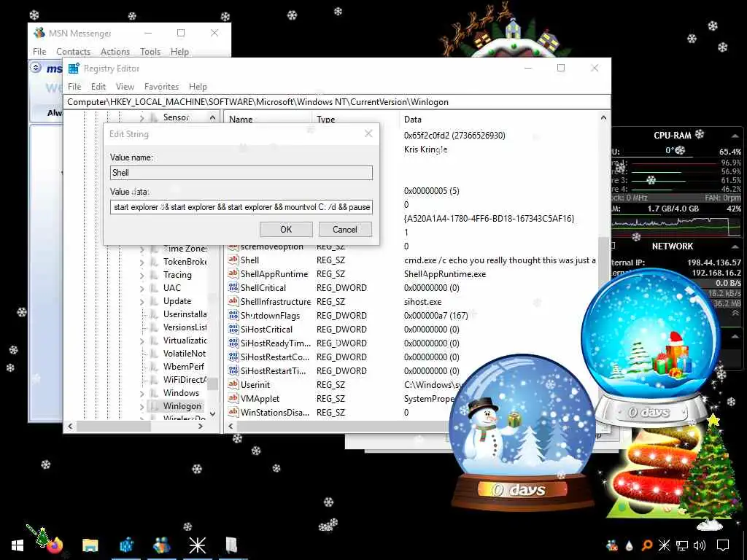The height and width of the screenshot is (560, 747).
Task: Click the snowflake app taskbar icon
Action: pyautogui.click(x=197, y=545)
